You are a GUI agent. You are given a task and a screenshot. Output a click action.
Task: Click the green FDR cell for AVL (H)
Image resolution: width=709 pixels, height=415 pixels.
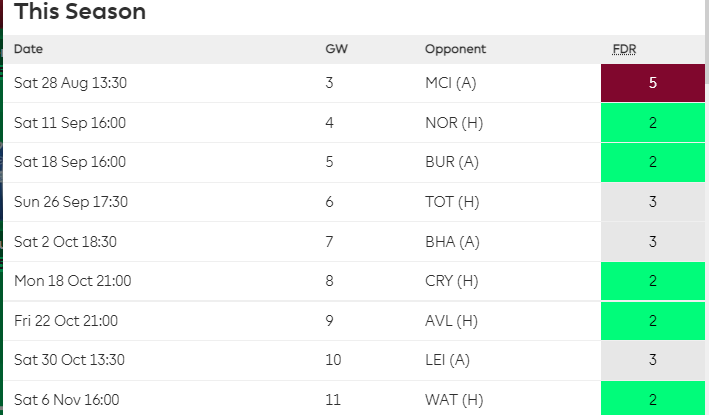pos(652,321)
